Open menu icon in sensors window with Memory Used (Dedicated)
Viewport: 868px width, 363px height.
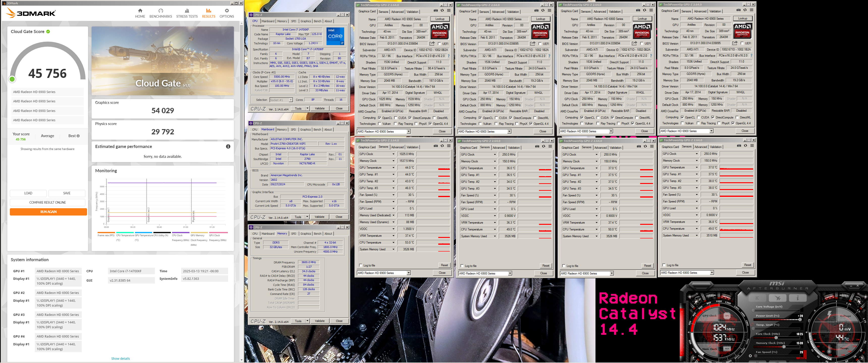(x=448, y=146)
